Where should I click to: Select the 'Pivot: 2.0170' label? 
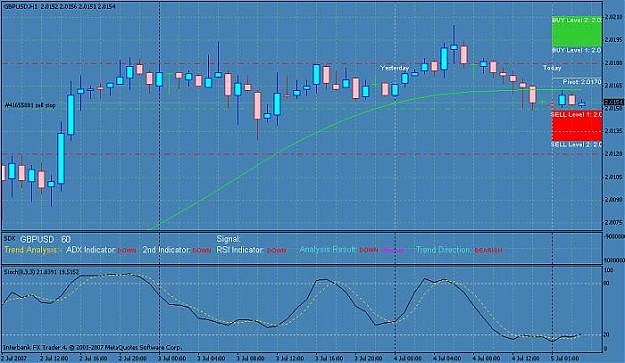tap(582, 82)
